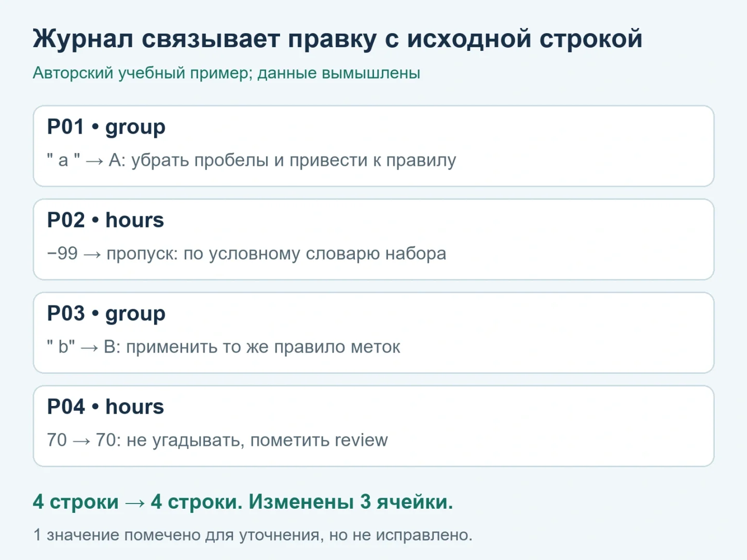Screen dimensions: 747x560
Task: Click the text "убрать пробелы и привести к правилу"
Action: point(294,160)
